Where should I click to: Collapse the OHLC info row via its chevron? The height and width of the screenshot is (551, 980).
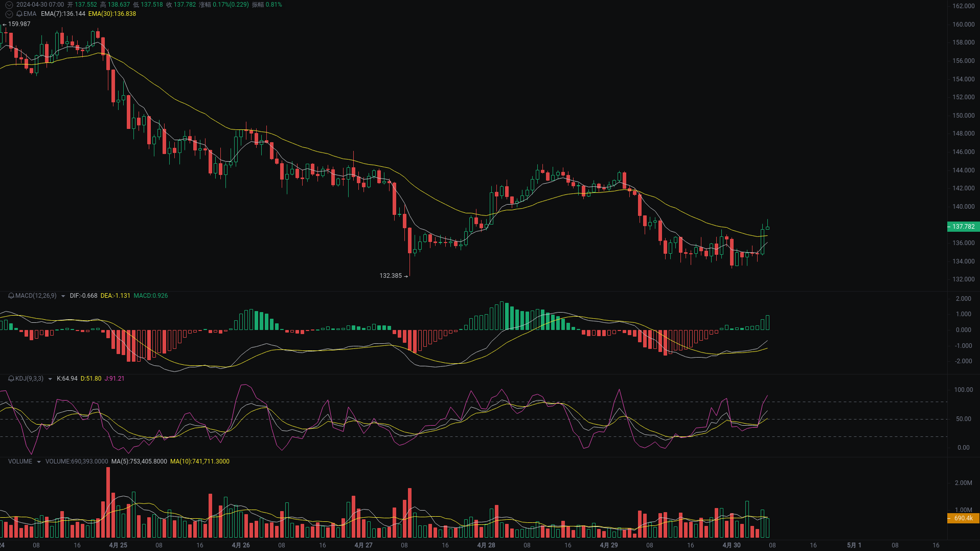coord(9,4)
